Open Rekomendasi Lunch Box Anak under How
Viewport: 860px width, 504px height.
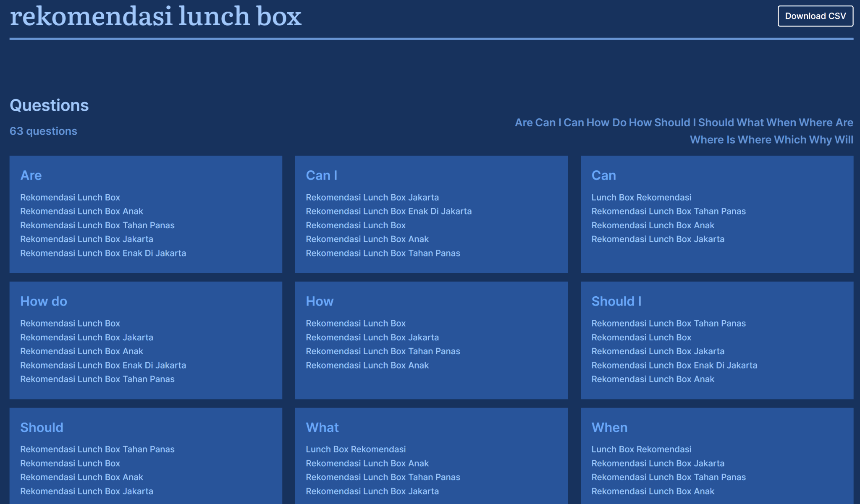coord(367,365)
